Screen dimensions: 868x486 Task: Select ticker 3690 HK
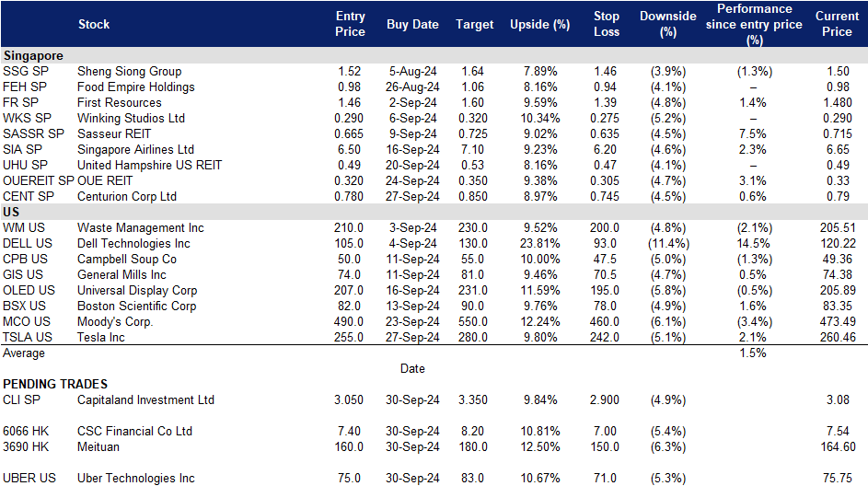(26, 446)
